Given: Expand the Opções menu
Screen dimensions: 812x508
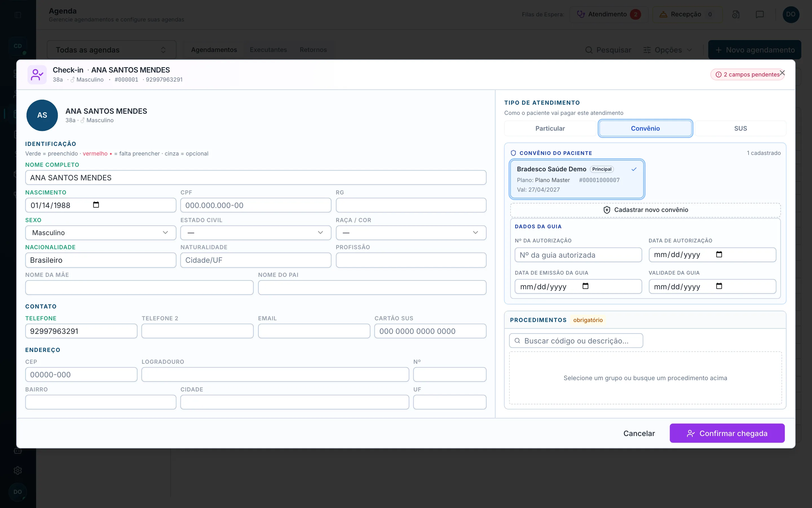Looking at the screenshot, I should pos(668,50).
